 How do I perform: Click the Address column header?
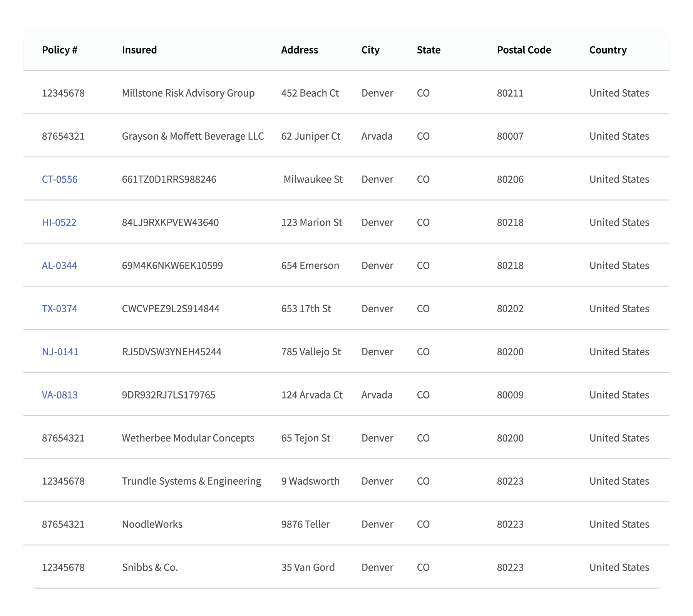click(300, 50)
